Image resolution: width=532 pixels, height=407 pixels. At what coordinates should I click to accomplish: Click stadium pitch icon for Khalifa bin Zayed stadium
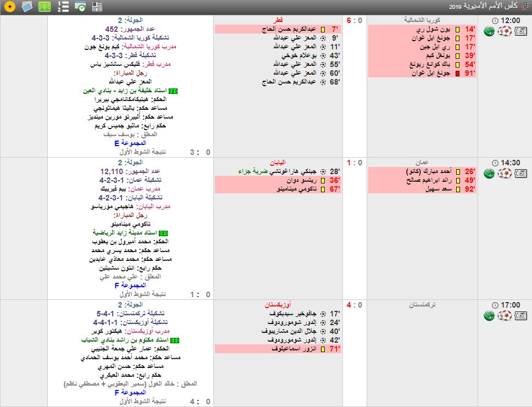(x=173, y=91)
